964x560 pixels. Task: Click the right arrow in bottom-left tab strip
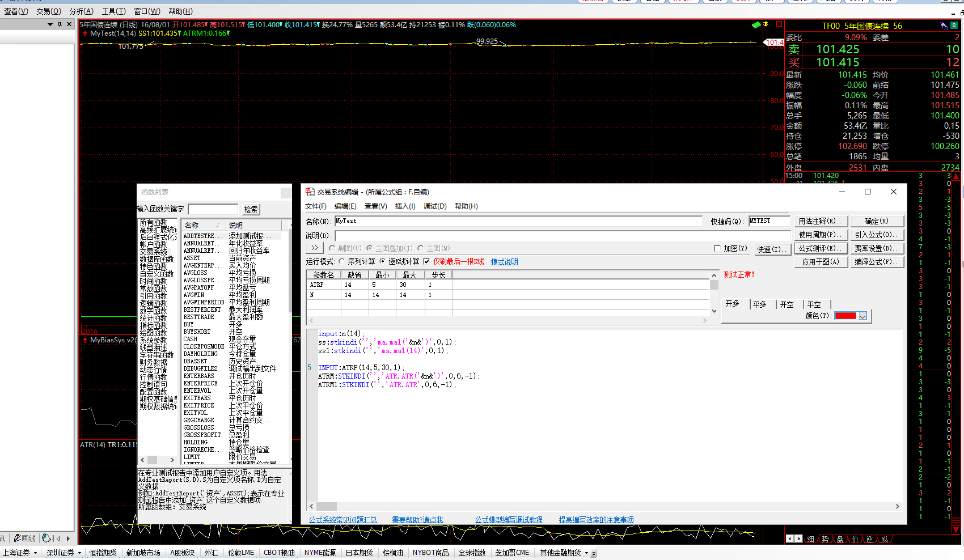tap(68, 538)
